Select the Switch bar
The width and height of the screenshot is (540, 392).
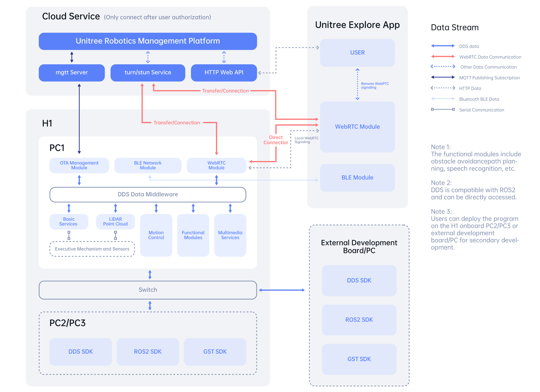click(x=148, y=290)
